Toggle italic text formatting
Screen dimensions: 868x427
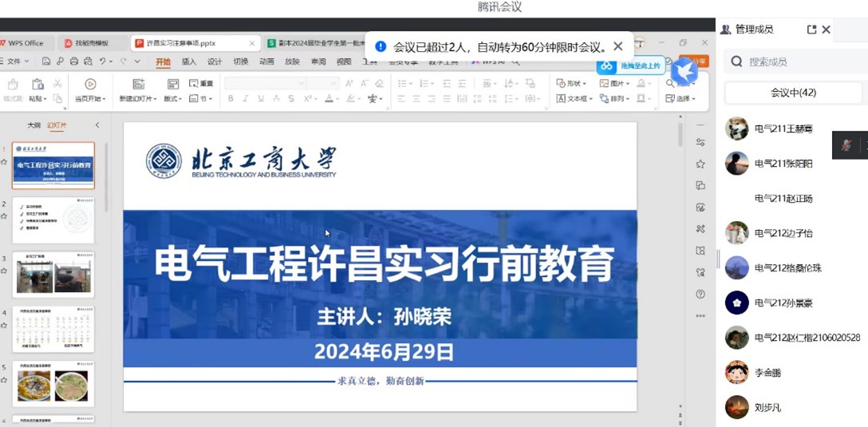tap(245, 99)
